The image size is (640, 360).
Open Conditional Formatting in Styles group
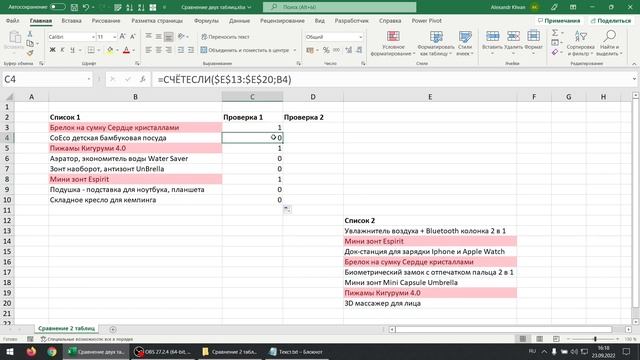pyautogui.click(x=393, y=43)
